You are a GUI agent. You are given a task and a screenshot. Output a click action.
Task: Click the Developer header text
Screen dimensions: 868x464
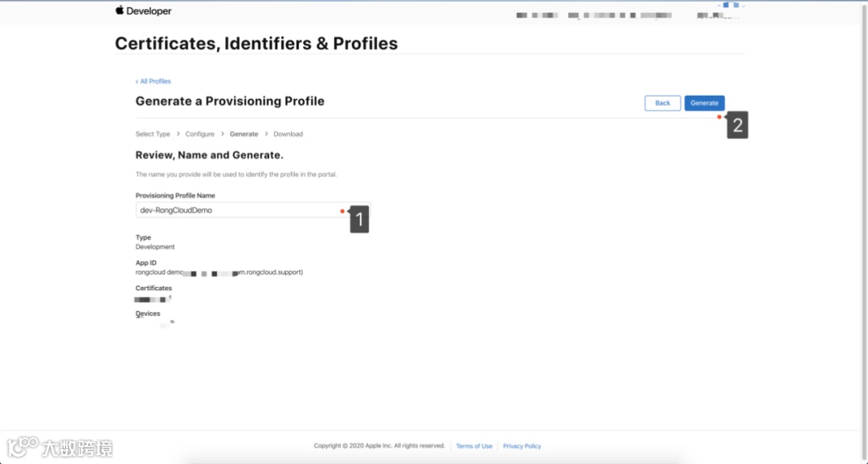150,11
